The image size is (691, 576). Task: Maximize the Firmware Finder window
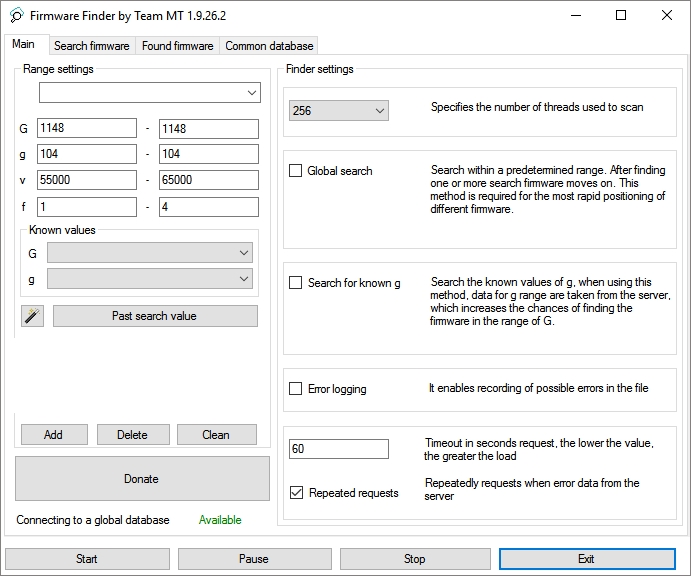click(x=621, y=15)
